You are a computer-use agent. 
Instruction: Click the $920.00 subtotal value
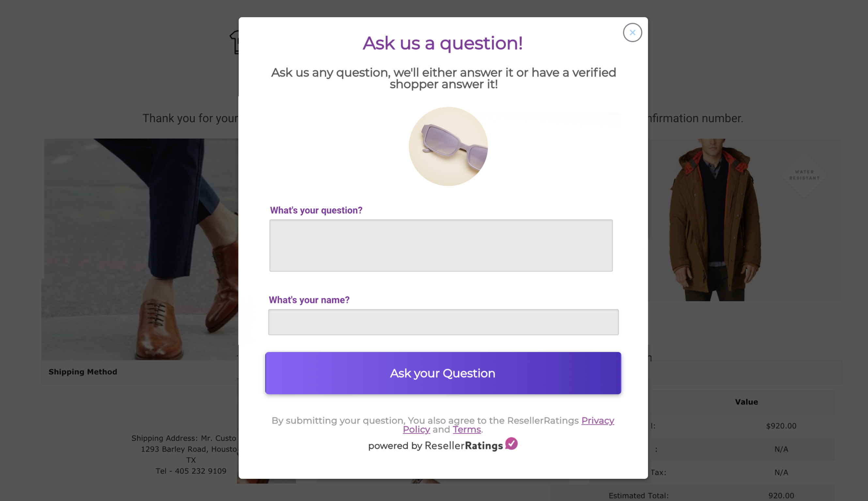[x=781, y=426]
